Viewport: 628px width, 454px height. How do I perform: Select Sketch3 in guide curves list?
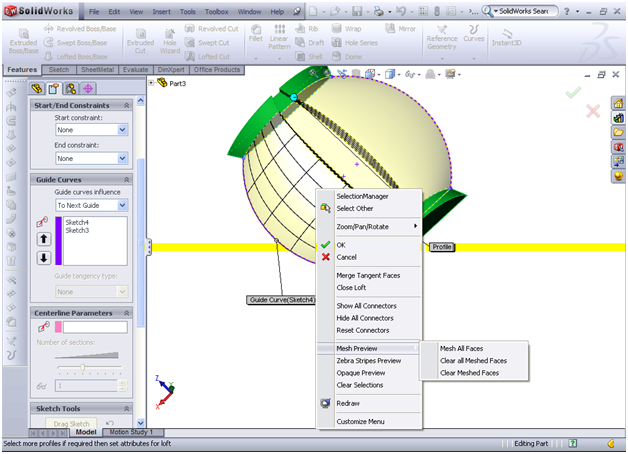coord(77,230)
